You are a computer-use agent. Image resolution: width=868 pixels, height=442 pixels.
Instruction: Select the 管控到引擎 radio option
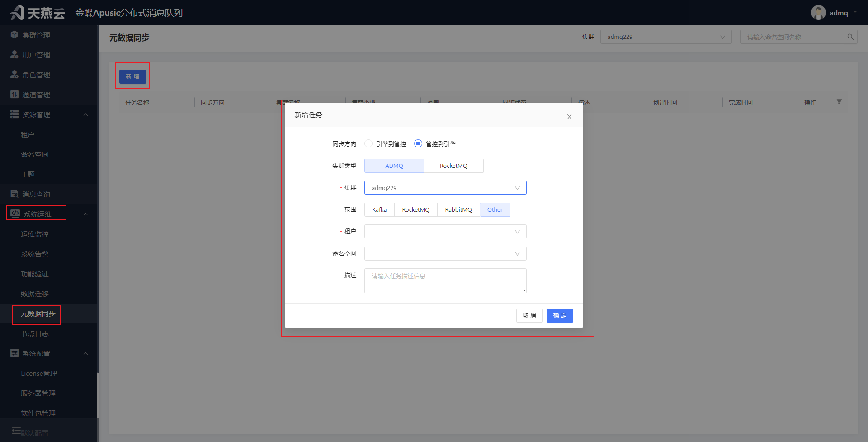pos(418,143)
